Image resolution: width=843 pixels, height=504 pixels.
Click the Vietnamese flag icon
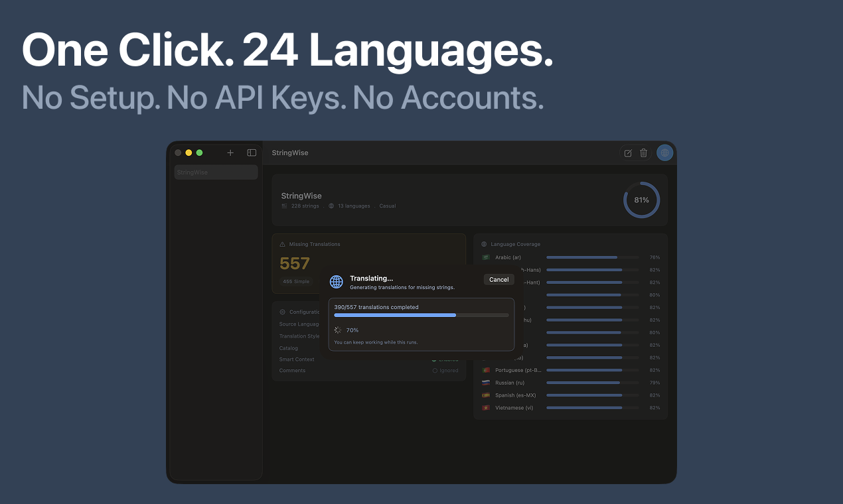coord(486,408)
